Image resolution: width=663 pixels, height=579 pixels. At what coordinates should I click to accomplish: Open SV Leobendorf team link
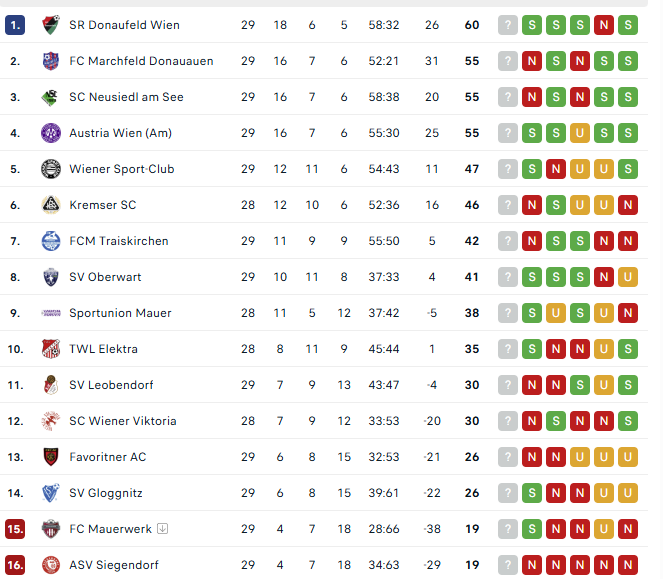[x=111, y=385]
